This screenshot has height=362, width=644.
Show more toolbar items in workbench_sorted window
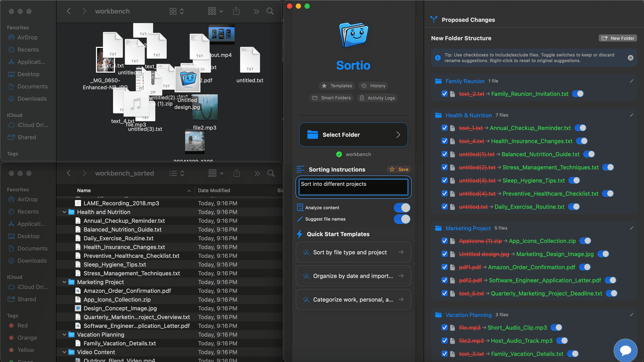(x=257, y=173)
